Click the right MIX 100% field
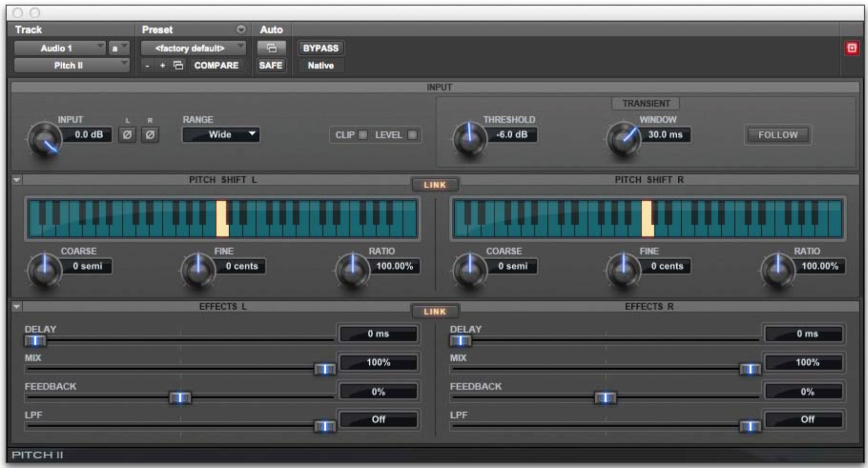 (x=804, y=362)
